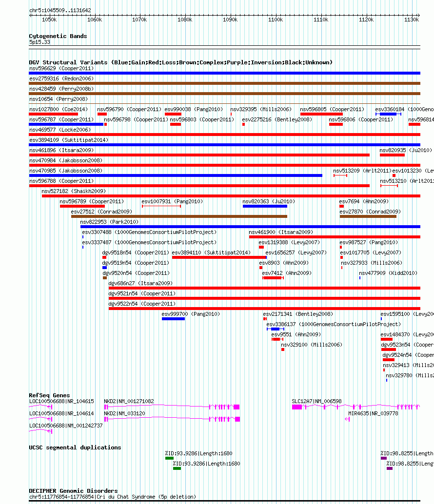Image resolution: width=434 pixels, height=504 pixels.
Task: Click the blue esv3360184 variant glyph
Action: coord(388,114)
